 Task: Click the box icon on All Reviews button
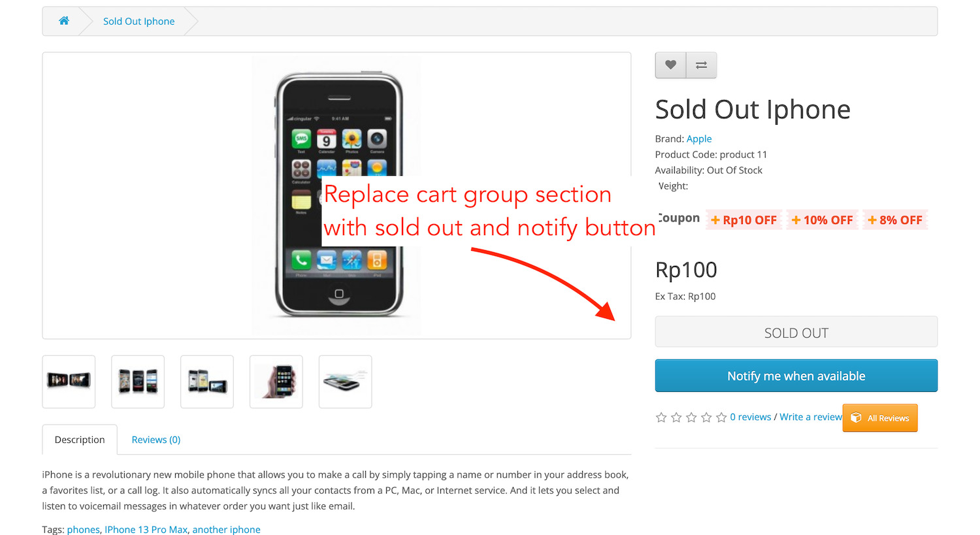[x=857, y=417]
